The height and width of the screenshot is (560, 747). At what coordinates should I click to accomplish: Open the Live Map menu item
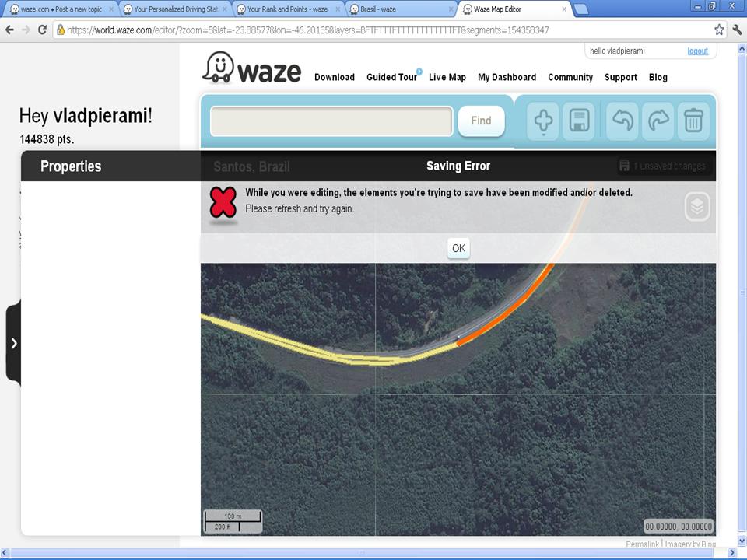pos(447,77)
